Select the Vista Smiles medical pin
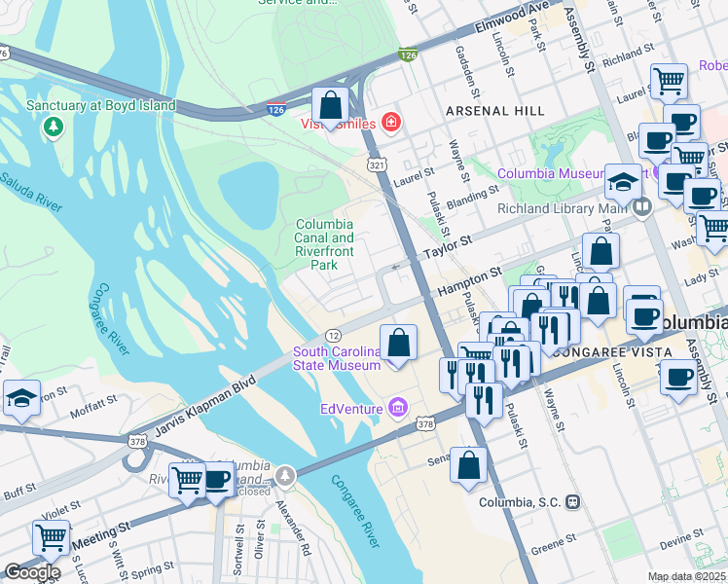The image size is (728, 584). point(391,123)
